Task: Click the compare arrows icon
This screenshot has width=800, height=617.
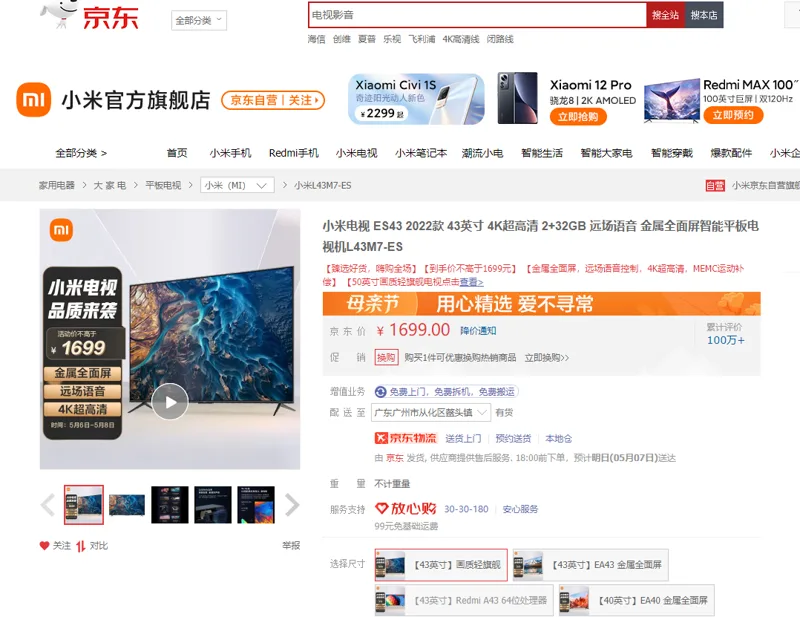Action: point(81,546)
